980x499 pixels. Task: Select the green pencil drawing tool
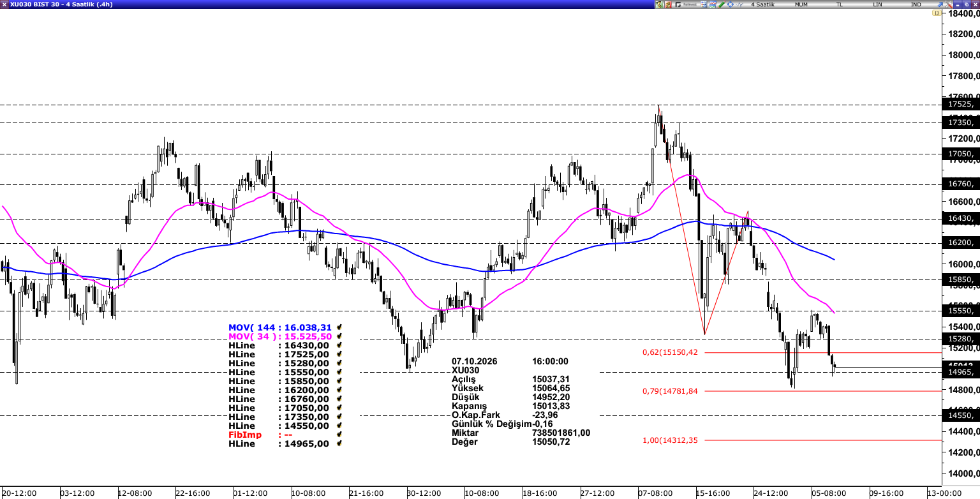pyautogui.click(x=721, y=4)
